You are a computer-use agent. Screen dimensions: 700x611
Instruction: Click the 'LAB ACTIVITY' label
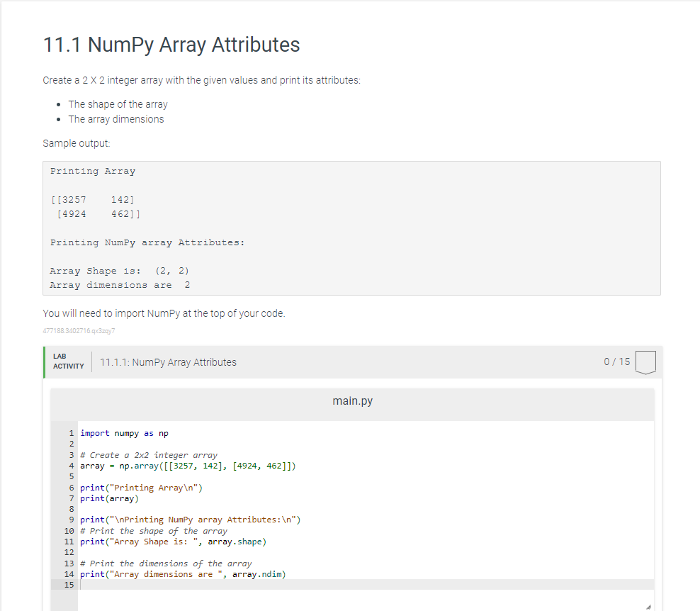(68, 361)
